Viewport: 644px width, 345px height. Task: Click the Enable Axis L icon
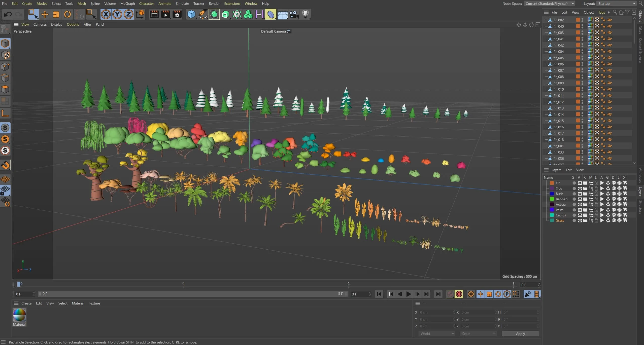click(5, 113)
